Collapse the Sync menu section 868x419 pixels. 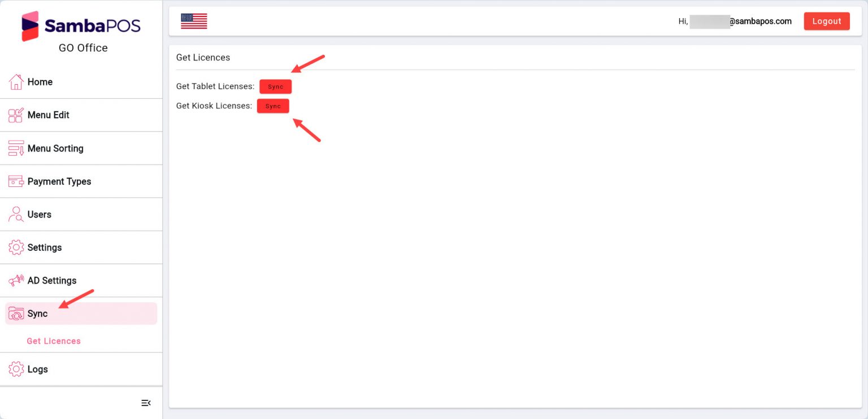(x=81, y=313)
